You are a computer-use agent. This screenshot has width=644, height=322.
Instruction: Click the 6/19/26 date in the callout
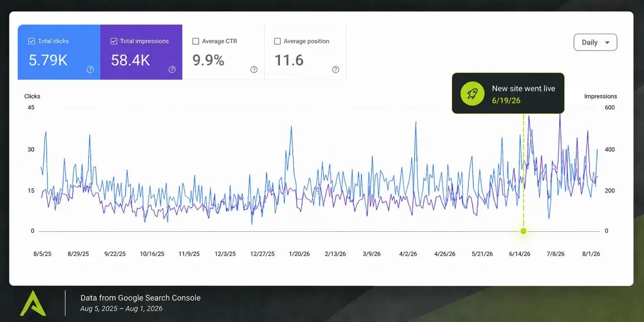[x=506, y=100]
